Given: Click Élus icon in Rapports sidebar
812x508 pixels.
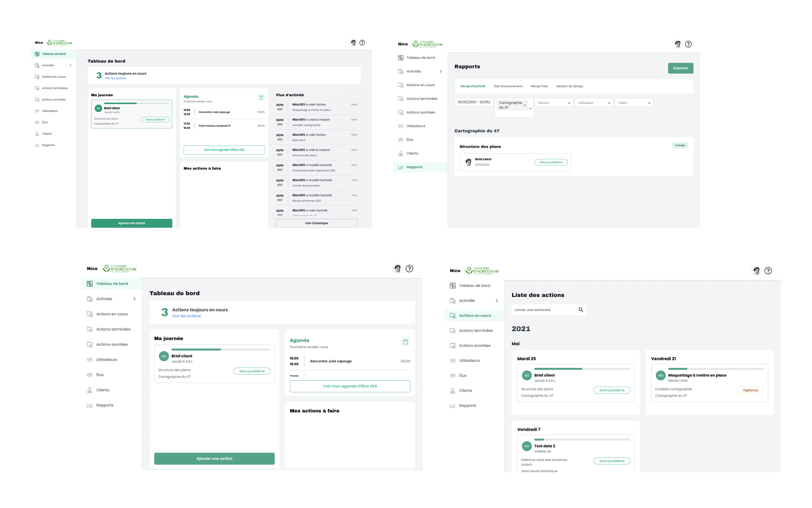Looking at the screenshot, I should pyautogui.click(x=401, y=140).
